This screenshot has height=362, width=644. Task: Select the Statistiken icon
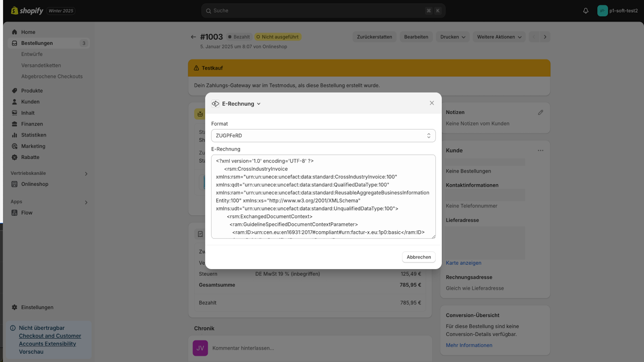[14, 135]
